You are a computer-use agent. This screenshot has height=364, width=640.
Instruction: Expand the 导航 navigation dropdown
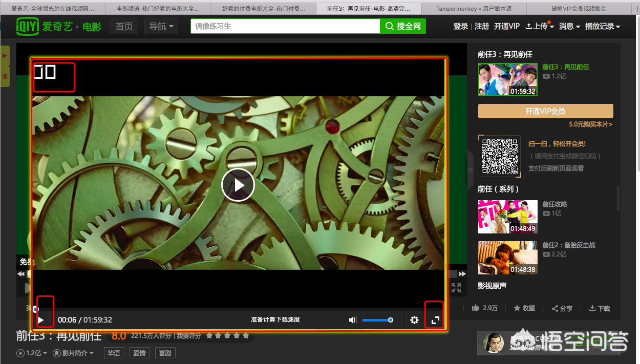[161, 26]
